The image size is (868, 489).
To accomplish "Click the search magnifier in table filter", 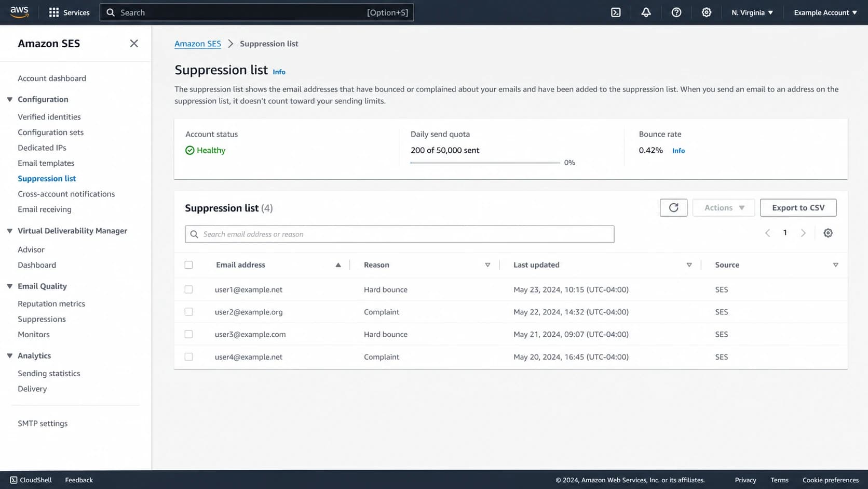I will tap(194, 234).
